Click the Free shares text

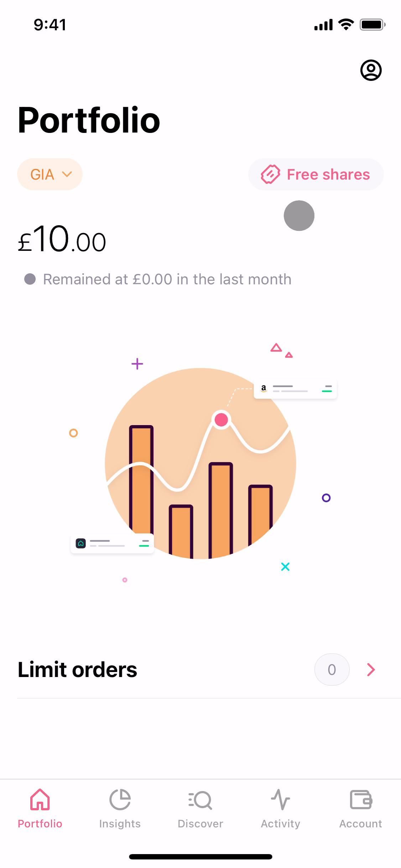point(328,175)
